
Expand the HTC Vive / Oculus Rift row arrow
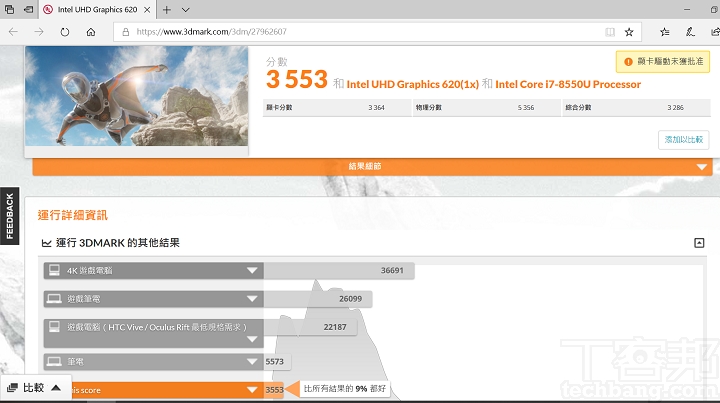click(252, 340)
